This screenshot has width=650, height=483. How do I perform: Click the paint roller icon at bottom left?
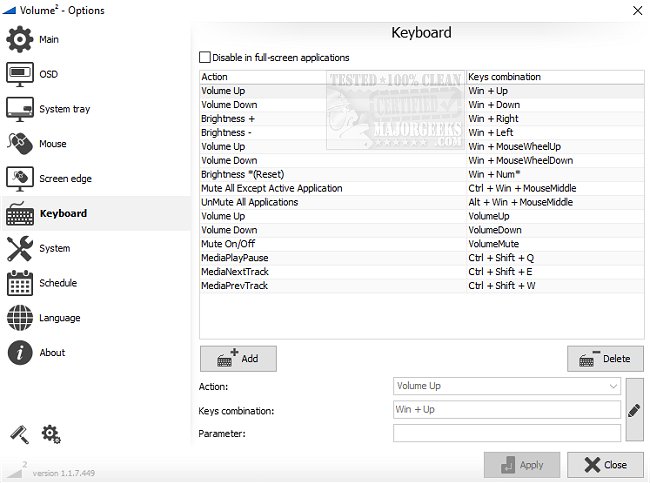coord(20,434)
